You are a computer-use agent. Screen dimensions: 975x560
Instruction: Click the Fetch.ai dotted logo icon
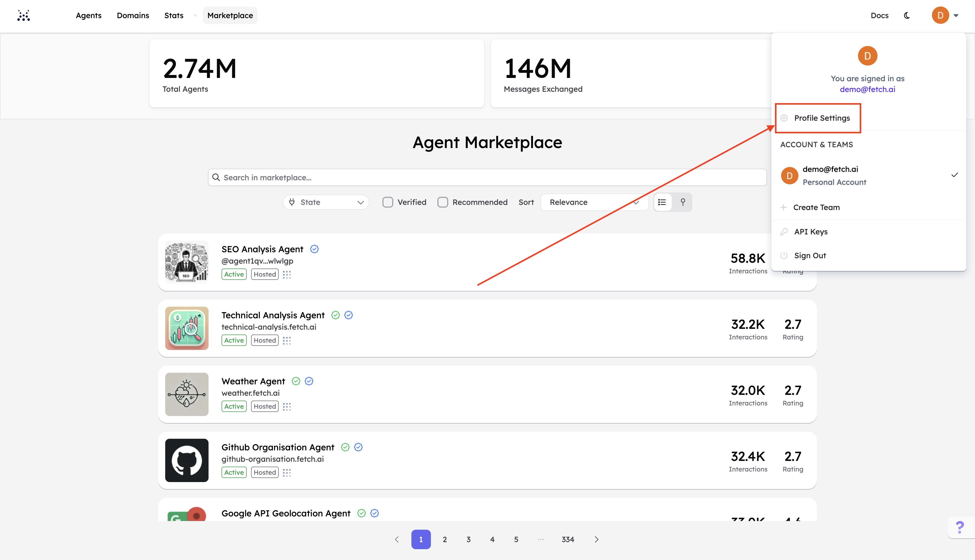click(24, 15)
